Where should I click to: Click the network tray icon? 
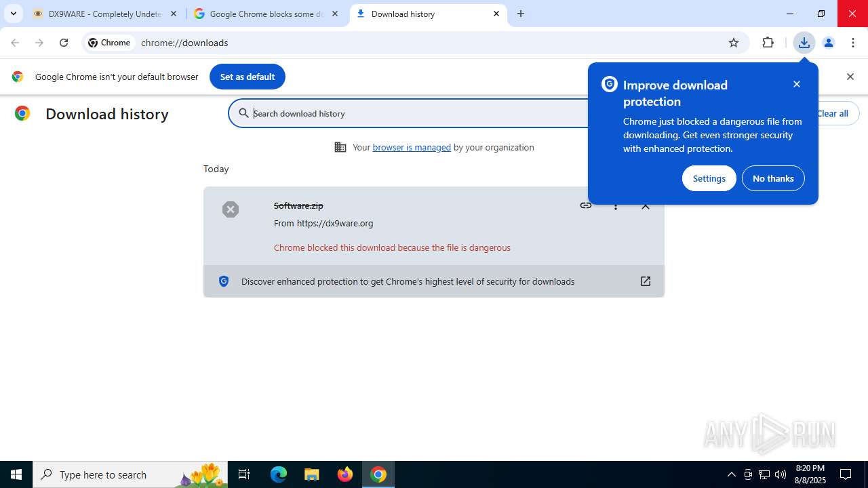[x=764, y=474]
